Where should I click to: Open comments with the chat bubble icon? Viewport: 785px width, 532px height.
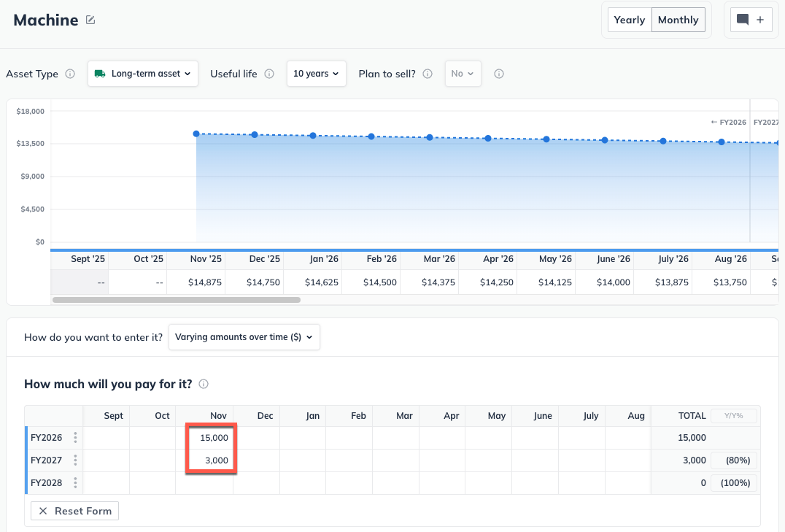tap(743, 20)
